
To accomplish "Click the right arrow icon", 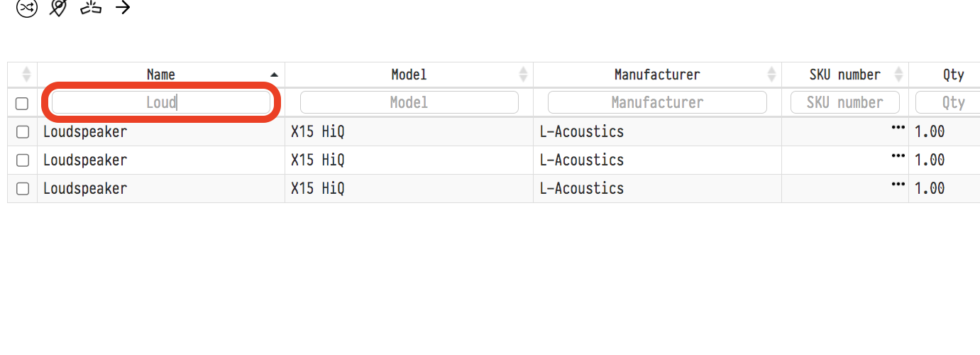I will tap(123, 8).
